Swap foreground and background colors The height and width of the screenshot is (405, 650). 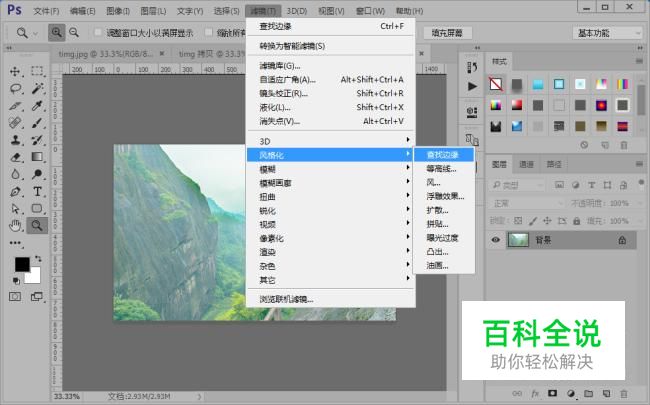coord(38,258)
